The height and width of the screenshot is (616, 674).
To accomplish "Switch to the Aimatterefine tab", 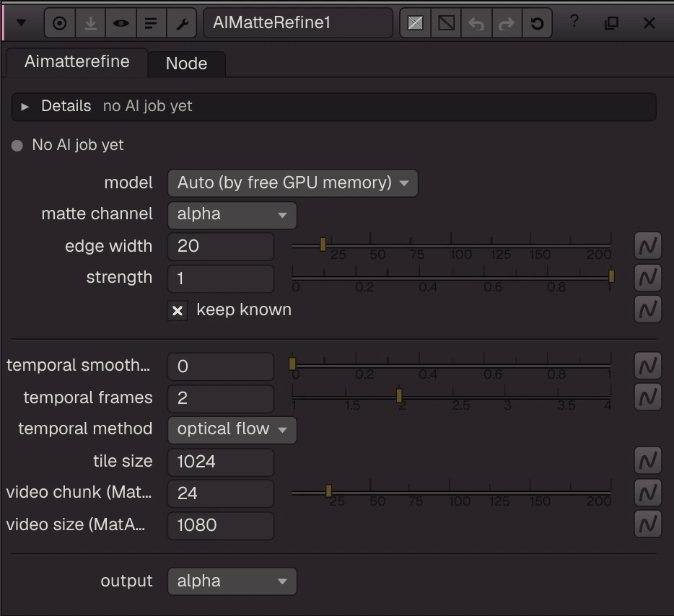I will tap(77, 62).
